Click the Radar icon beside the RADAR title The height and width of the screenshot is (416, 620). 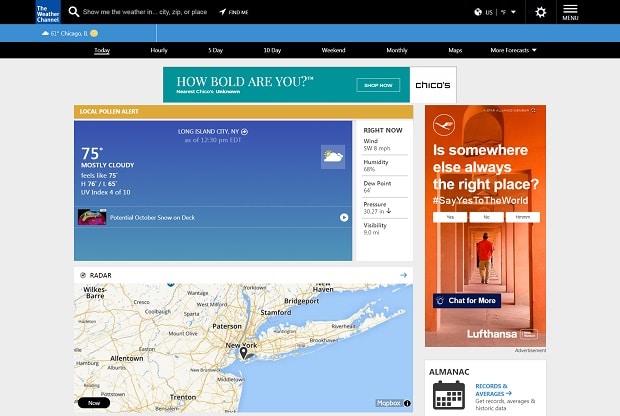pos(83,275)
